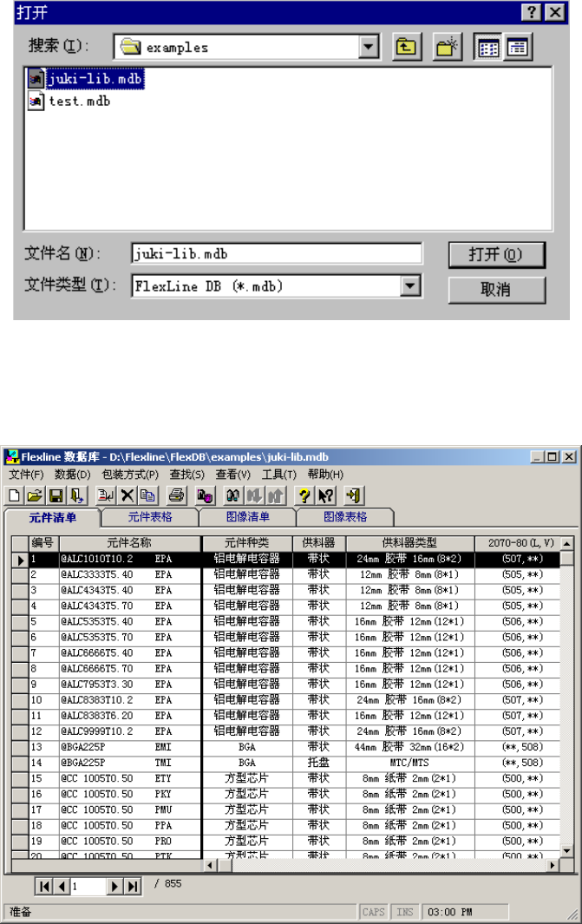The height and width of the screenshot is (924, 582).
Task: Click the 元件种类 column header
Action: [247, 543]
